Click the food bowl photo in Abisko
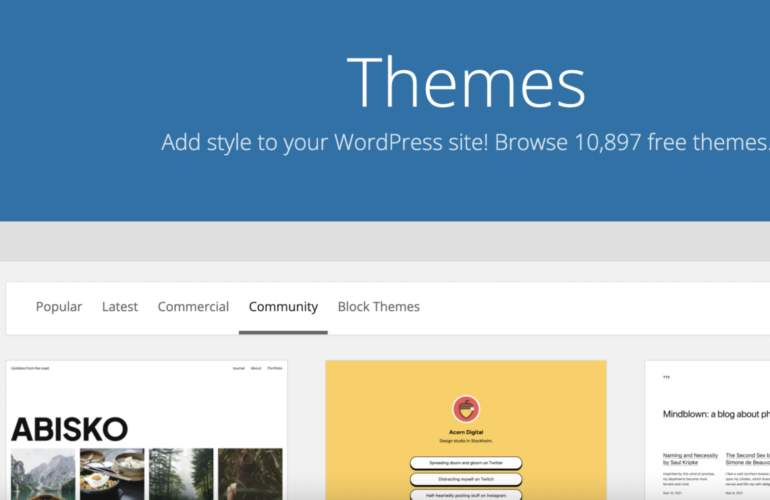770x500 pixels. point(111,473)
